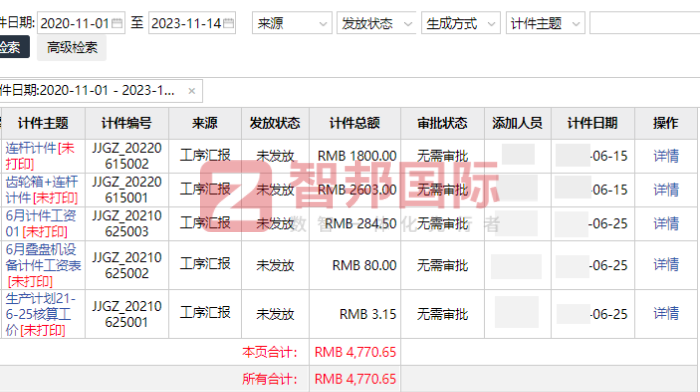
Task: Sort by 计件日期 column header
Action: (x=592, y=123)
